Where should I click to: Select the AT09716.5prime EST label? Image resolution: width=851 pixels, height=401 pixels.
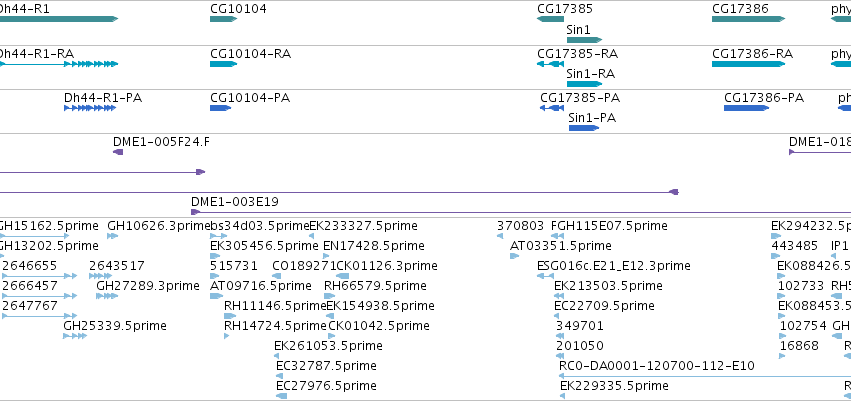261,285
